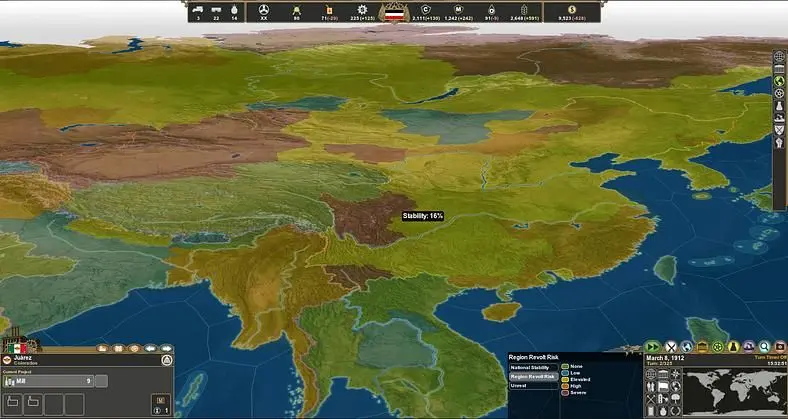Image resolution: width=788 pixels, height=419 pixels.
Task: Click the German flag crest in top bar
Action: (395, 12)
